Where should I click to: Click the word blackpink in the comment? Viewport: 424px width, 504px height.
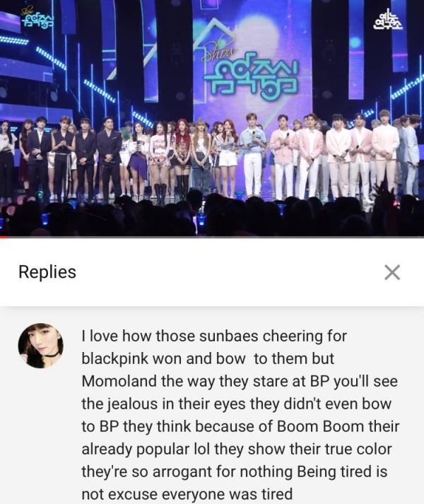(114, 359)
